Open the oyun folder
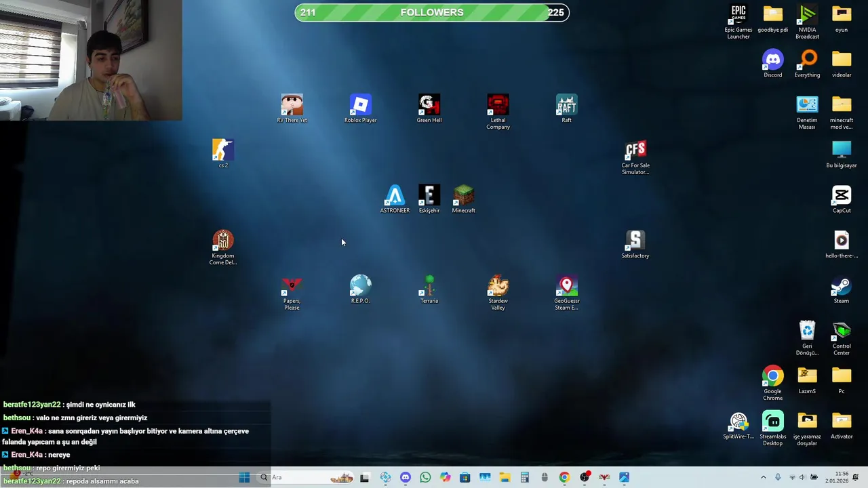Screen dimensions: 868x488 click(842, 19)
